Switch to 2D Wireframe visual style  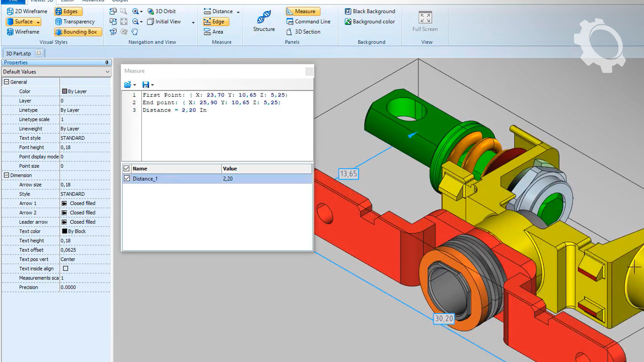click(27, 11)
